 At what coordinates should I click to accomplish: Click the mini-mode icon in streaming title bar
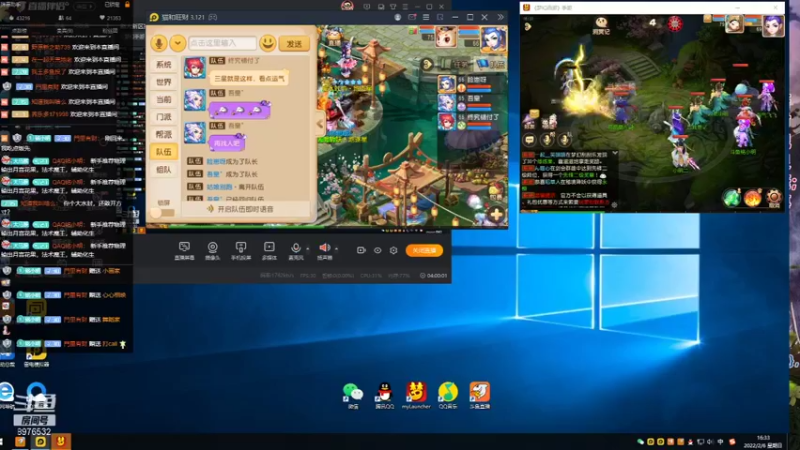pos(440,17)
